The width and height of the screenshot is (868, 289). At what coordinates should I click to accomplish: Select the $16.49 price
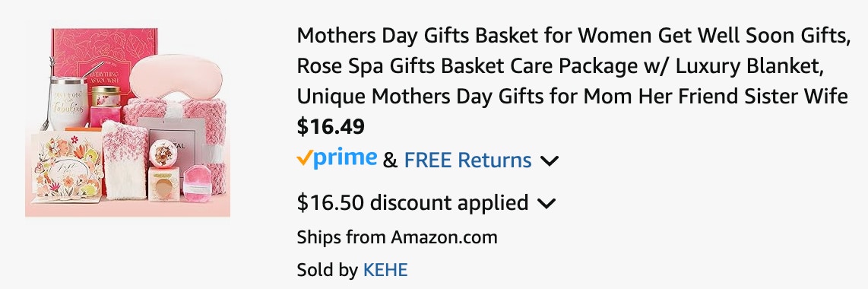pyautogui.click(x=331, y=127)
